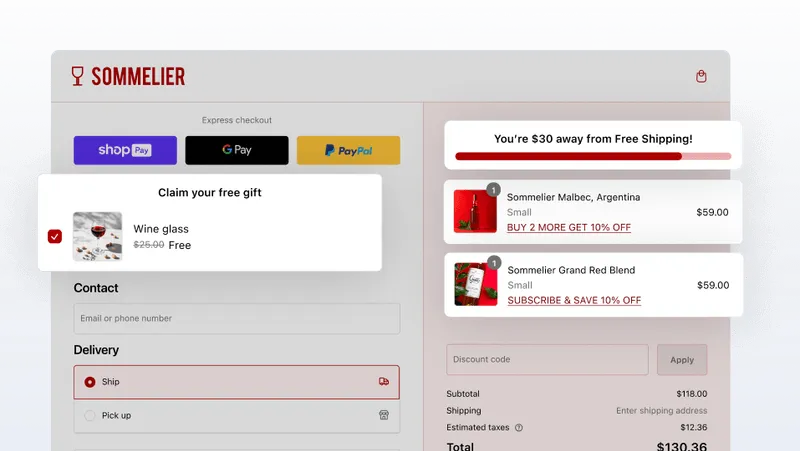Click the $118.00 subtotal value
The image size is (800, 451).
coord(692,394)
